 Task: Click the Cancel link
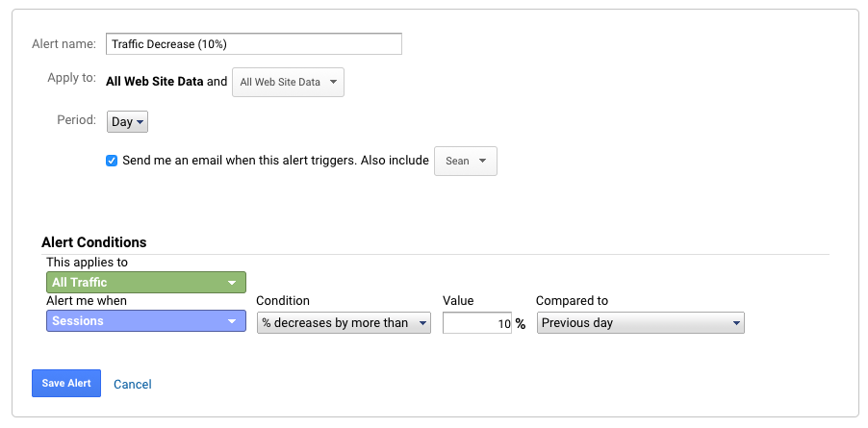[x=133, y=384]
